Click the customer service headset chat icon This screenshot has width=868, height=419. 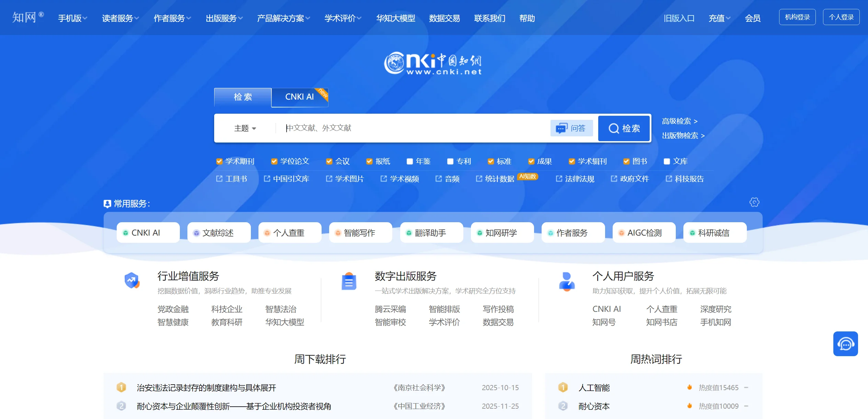(845, 344)
